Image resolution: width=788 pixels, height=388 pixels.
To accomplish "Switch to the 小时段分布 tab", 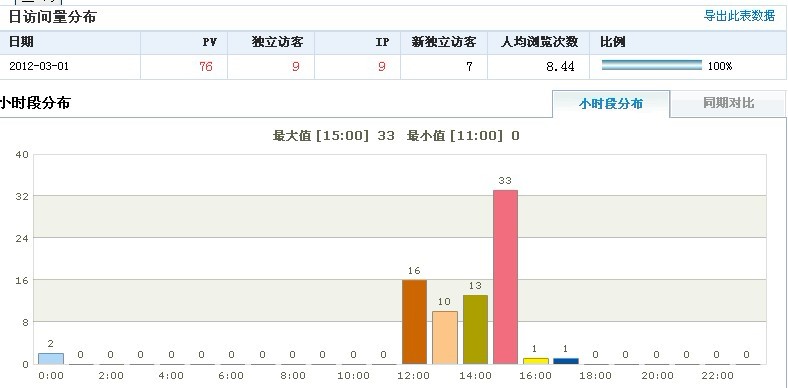I will coord(611,104).
